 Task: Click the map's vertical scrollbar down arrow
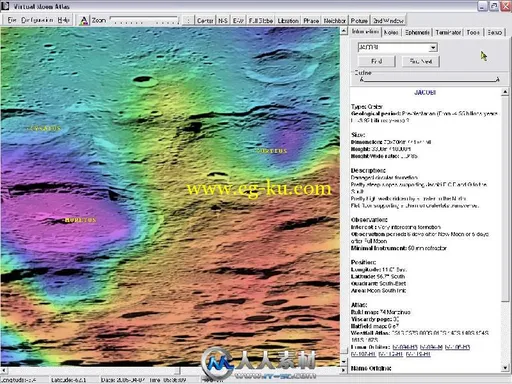pyautogui.click(x=344, y=362)
